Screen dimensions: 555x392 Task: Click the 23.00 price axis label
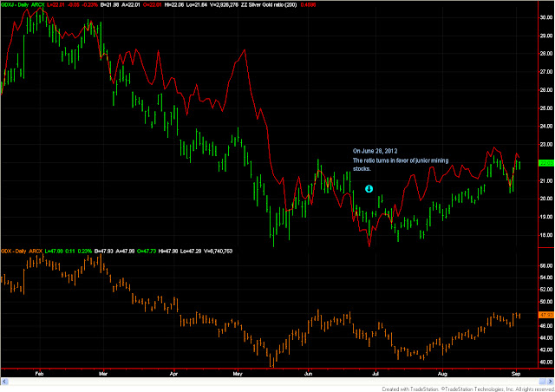click(546, 145)
